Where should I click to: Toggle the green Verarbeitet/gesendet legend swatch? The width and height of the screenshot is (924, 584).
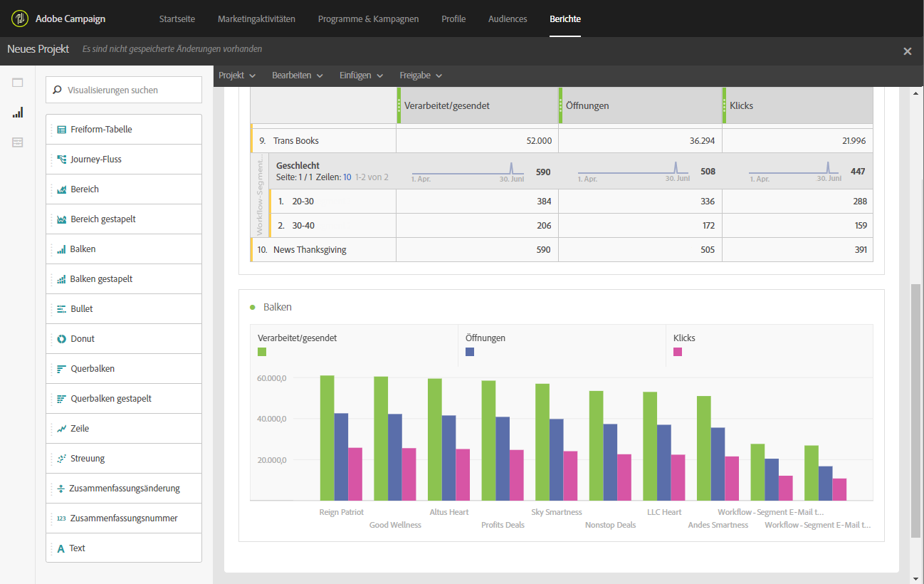click(262, 352)
